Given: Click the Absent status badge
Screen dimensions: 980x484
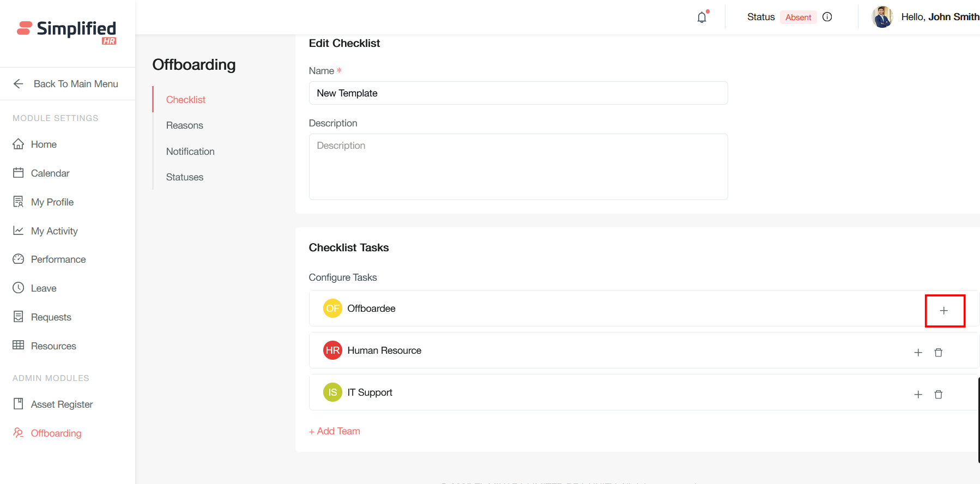Looking at the screenshot, I should click(x=798, y=17).
